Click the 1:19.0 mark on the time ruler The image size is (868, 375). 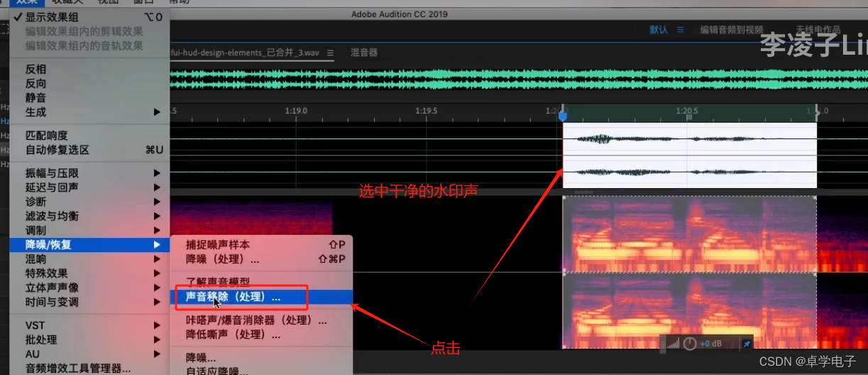click(x=296, y=111)
